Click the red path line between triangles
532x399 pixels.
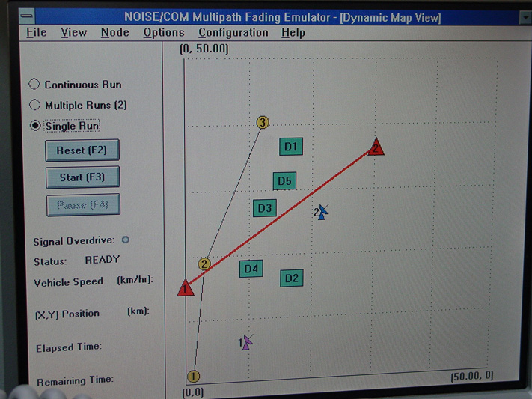click(x=281, y=216)
